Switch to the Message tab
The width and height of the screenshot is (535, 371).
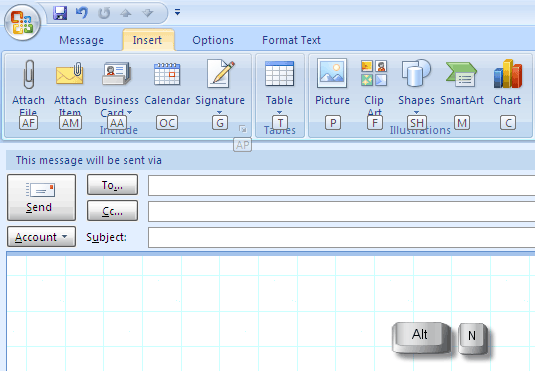tap(81, 40)
